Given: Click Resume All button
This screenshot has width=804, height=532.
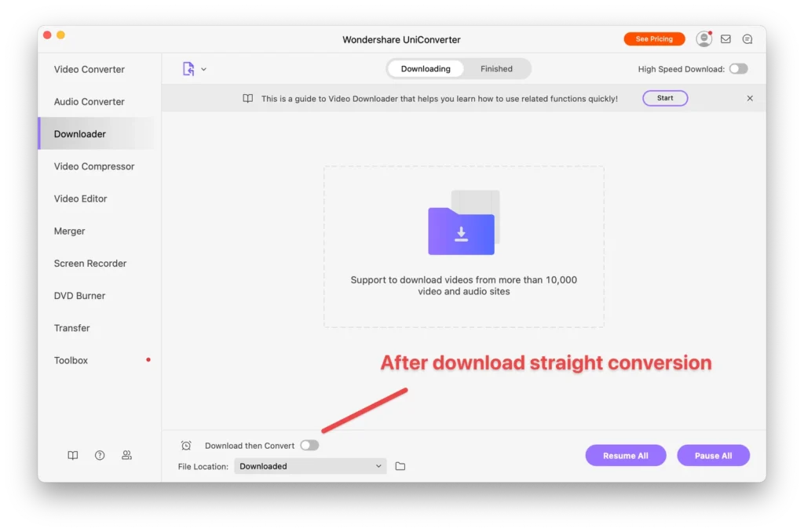Looking at the screenshot, I should 626,455.
